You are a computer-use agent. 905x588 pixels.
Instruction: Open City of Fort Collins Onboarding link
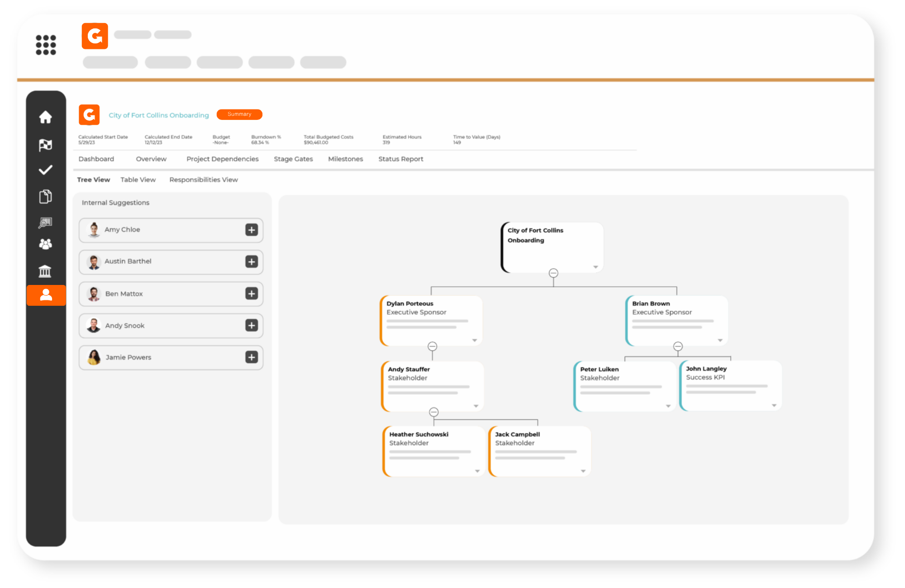159,115
